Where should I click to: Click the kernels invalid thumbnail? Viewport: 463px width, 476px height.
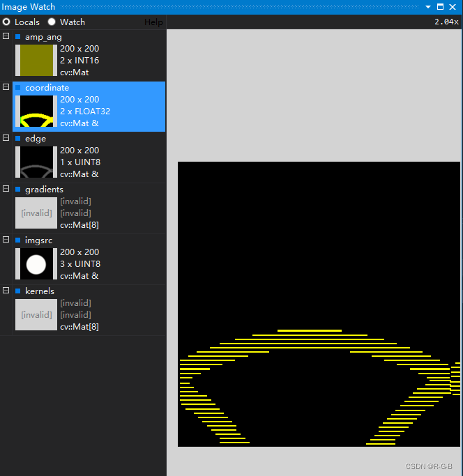point(36,314)
